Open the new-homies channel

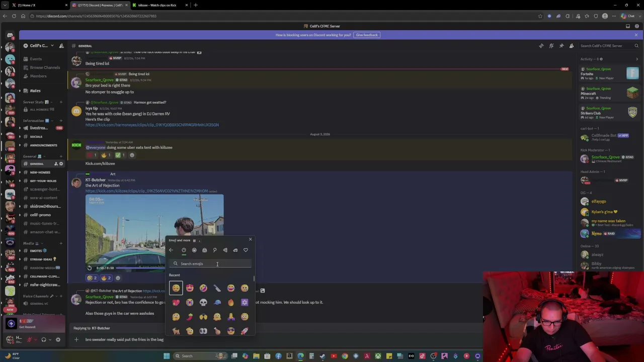click(x=40, y=172)
